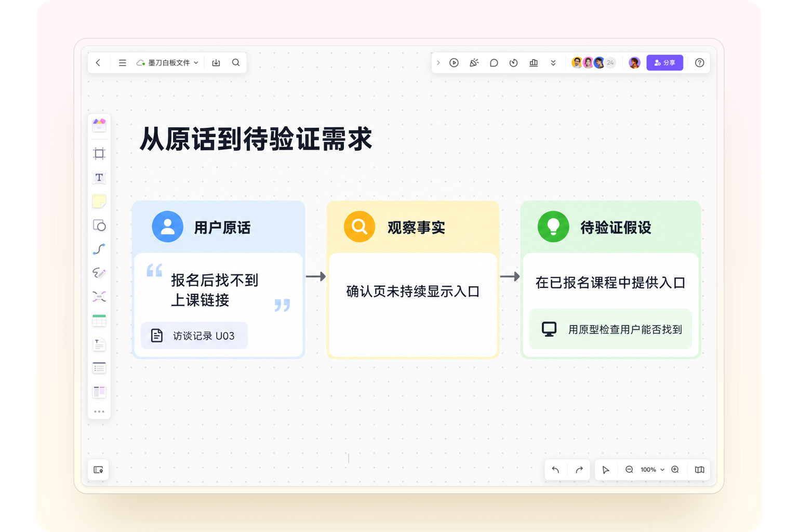Click the arrow between 观察事实 and 待验证假设 cards
The width and height of the screenshot is (798, 532).
point(510,276)
